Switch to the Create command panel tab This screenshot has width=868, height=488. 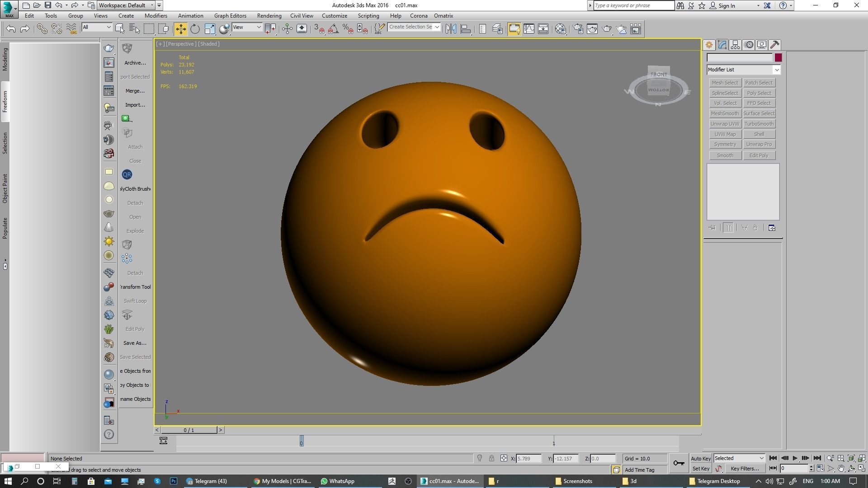pos(709,45)
